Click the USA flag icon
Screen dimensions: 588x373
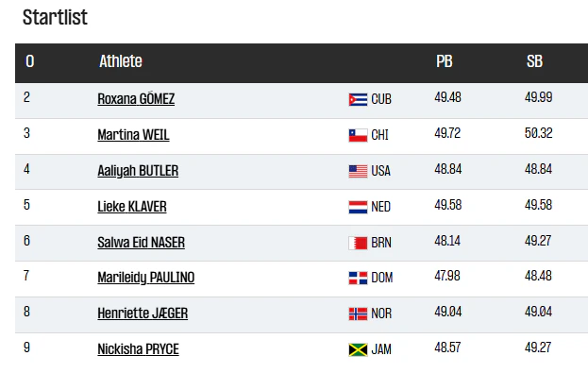click(x=358, y=171)
